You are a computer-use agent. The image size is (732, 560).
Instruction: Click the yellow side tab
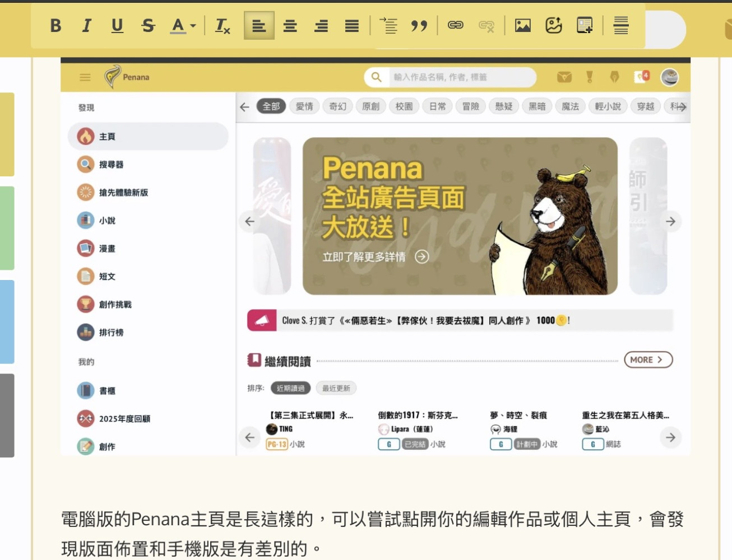click(x=7, y=134)
